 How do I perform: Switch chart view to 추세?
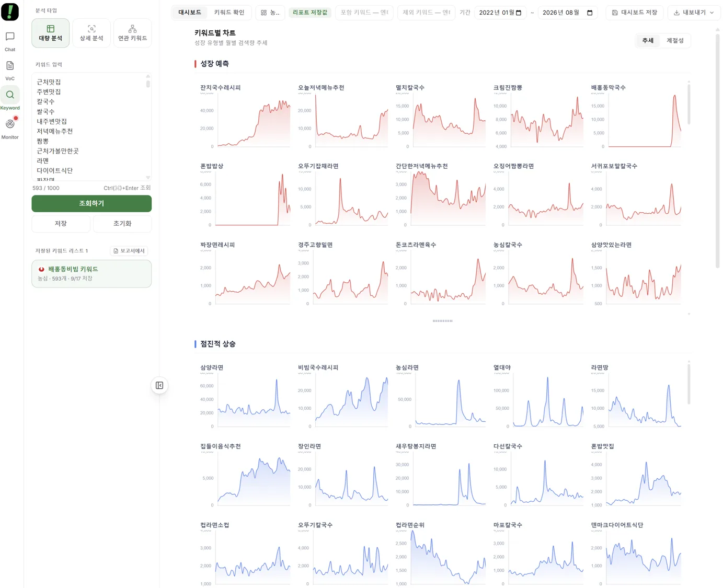tap(648, 41)
